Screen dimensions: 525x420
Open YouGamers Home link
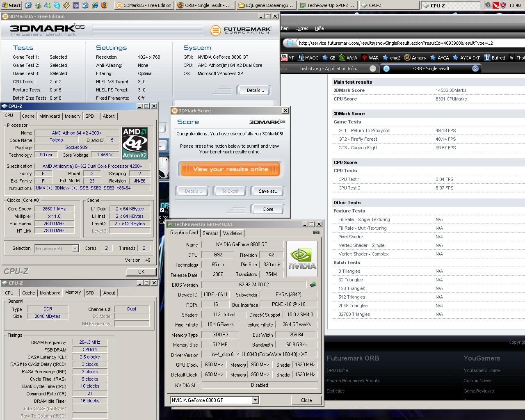coord(482,370)
